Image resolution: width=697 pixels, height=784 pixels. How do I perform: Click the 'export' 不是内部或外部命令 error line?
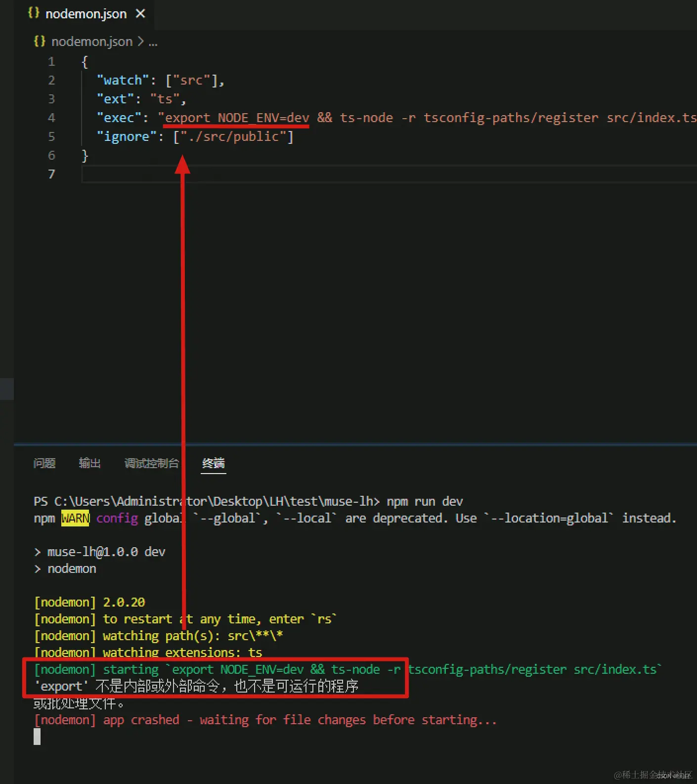click(x=196, y=686)
